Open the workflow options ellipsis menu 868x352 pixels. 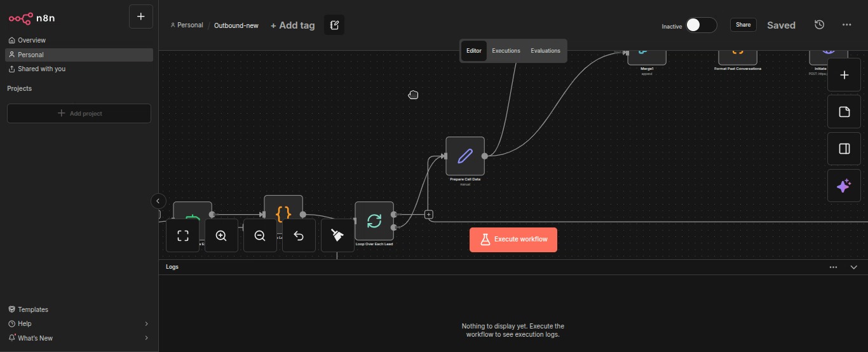(846, 25)
